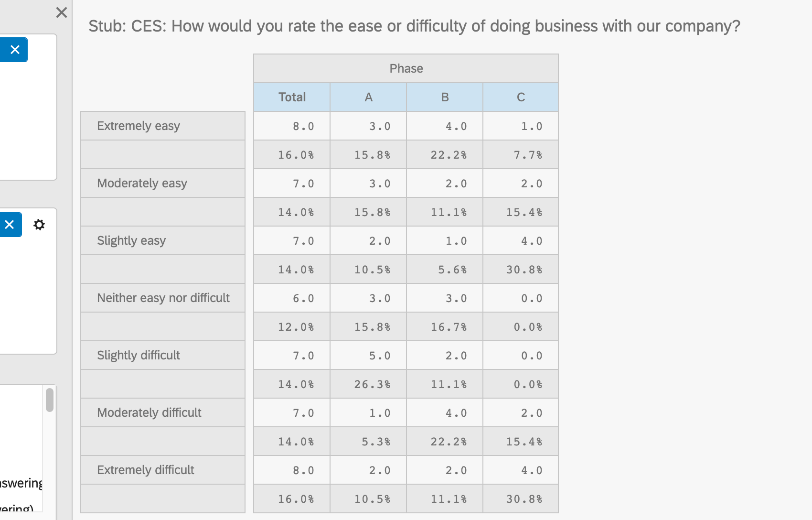Screen dimensions: 812x520
Task: Click the stub question title text
Action: coord(414,26)
